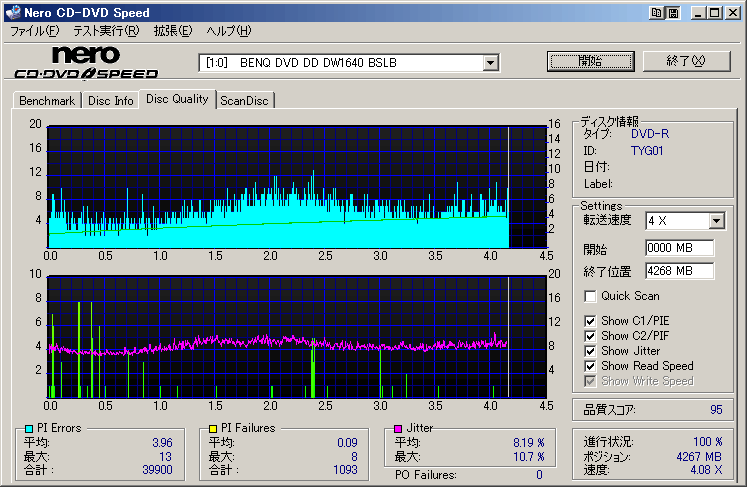Uncheck Show C2/PIF checkbox

click(590, 336)
